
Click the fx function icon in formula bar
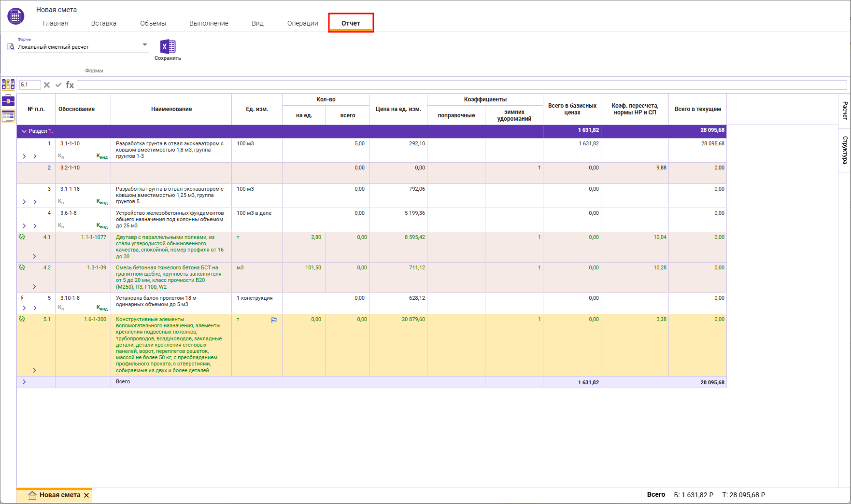(x=70, y=85)
